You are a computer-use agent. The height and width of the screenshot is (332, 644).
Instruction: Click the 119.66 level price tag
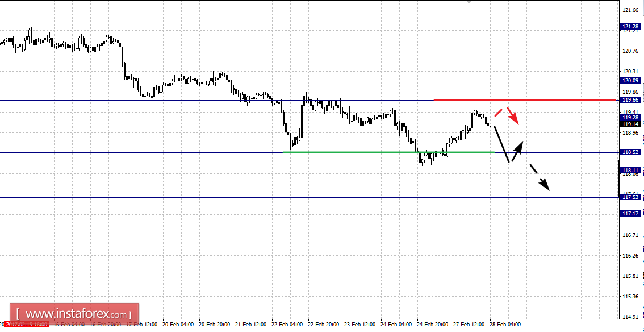tap(630, 100)
